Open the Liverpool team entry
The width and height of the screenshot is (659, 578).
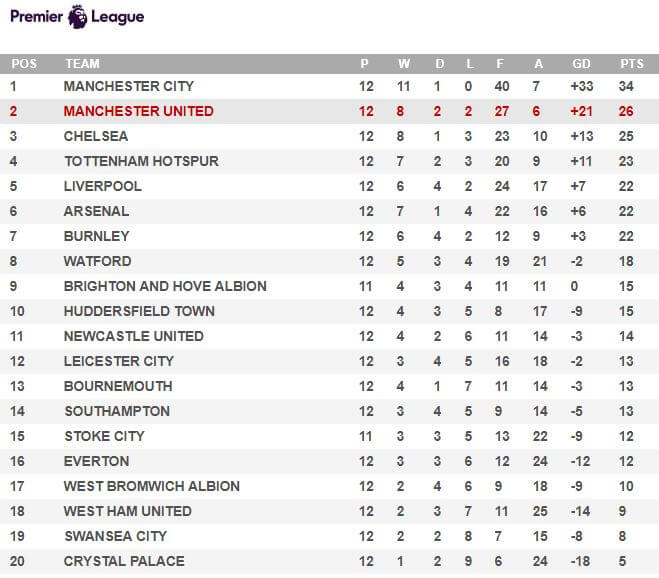coord(103,186)
